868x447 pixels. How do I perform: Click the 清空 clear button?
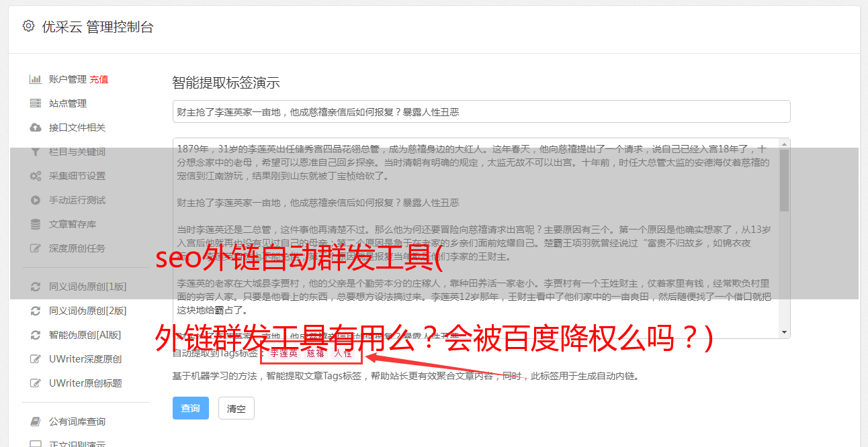pos(236,408)
